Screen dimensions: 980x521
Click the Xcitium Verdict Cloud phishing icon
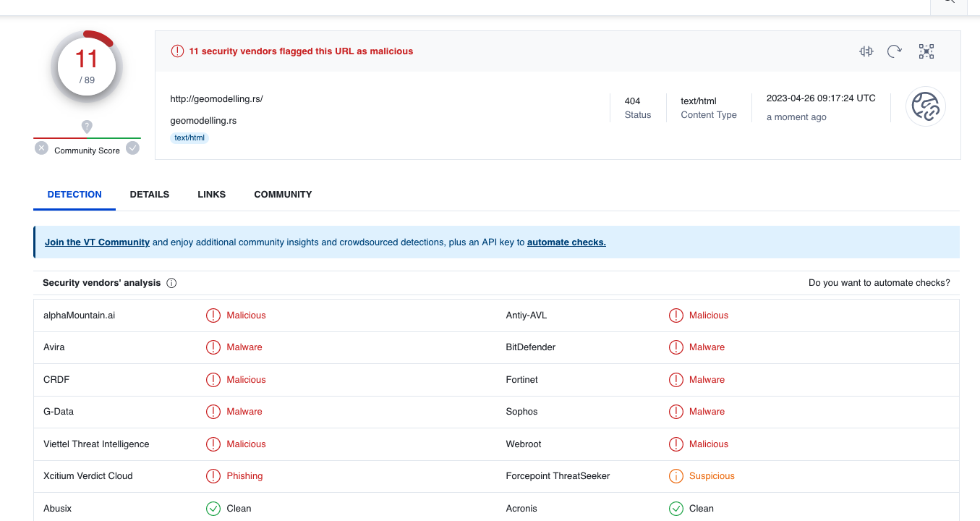click(213, 476)
